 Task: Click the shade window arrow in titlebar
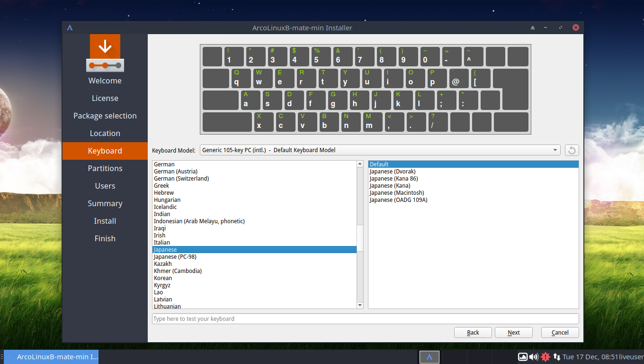point(532,27)
